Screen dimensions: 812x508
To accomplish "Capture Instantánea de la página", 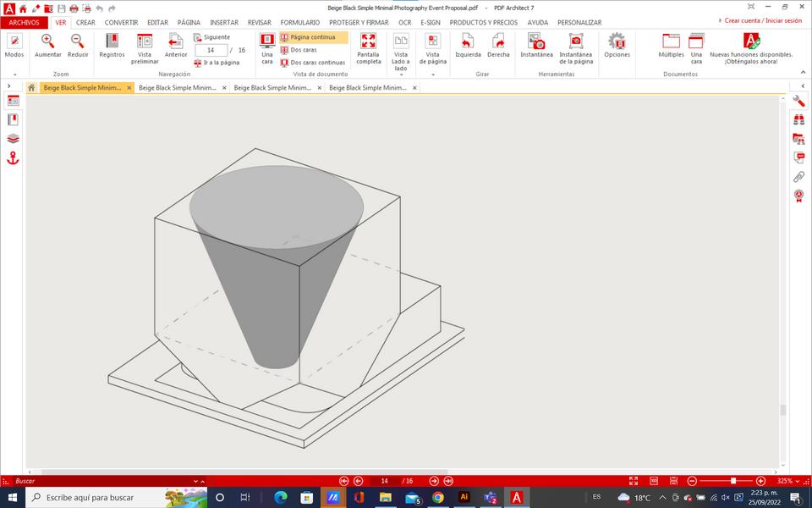I will coord(576,49).
